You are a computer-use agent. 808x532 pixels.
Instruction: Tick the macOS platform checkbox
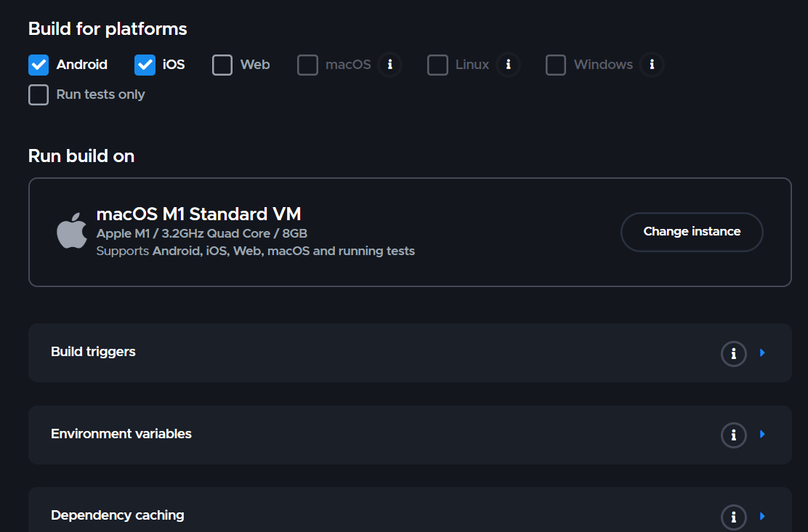tap(307, 65)
